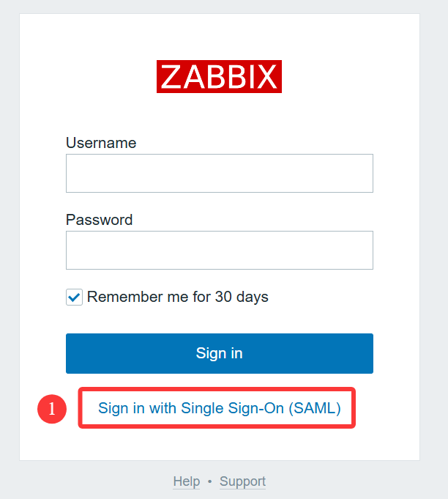Submit the login form with Sign in

click(219, 353)
